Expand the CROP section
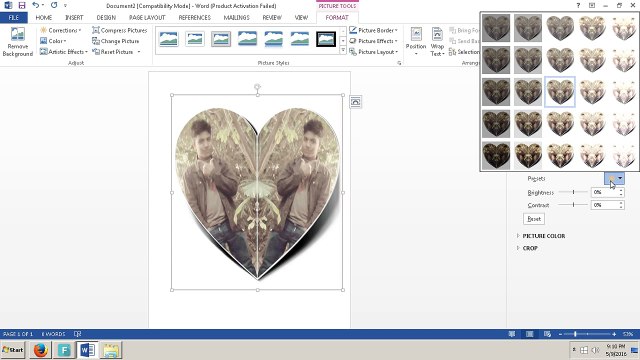The image size is (640, 360). coord(527,248)
